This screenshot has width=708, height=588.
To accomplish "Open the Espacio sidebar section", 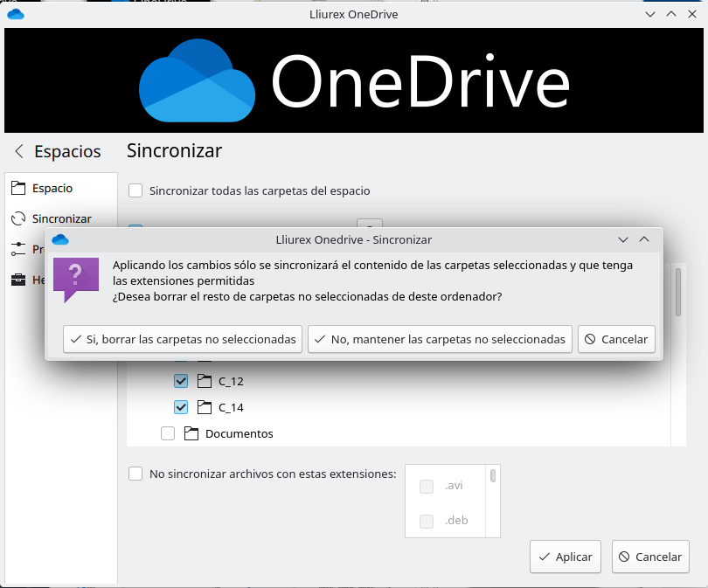I will tap(52, 188).
